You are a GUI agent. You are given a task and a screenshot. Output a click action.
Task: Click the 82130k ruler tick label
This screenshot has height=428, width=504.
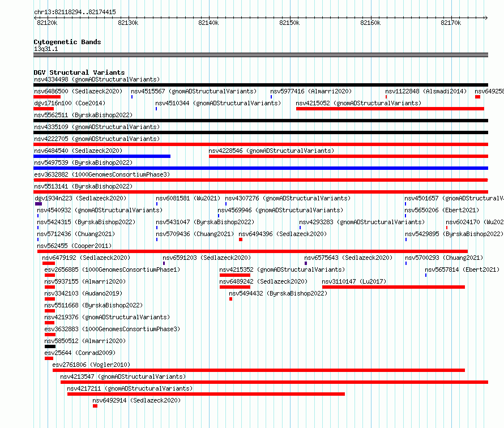(x=128, y=23)
